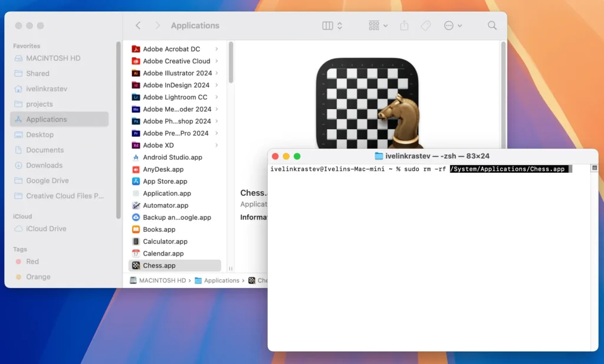
Task: Select Calculator.app icon
Action: [136, 241]
